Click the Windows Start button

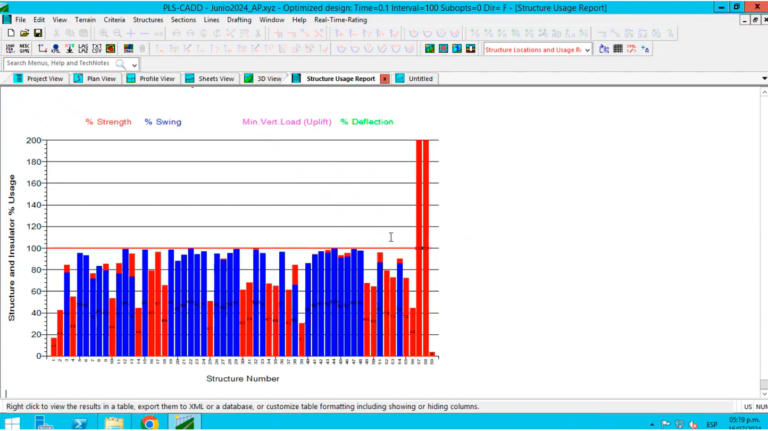tap(13, 423)
